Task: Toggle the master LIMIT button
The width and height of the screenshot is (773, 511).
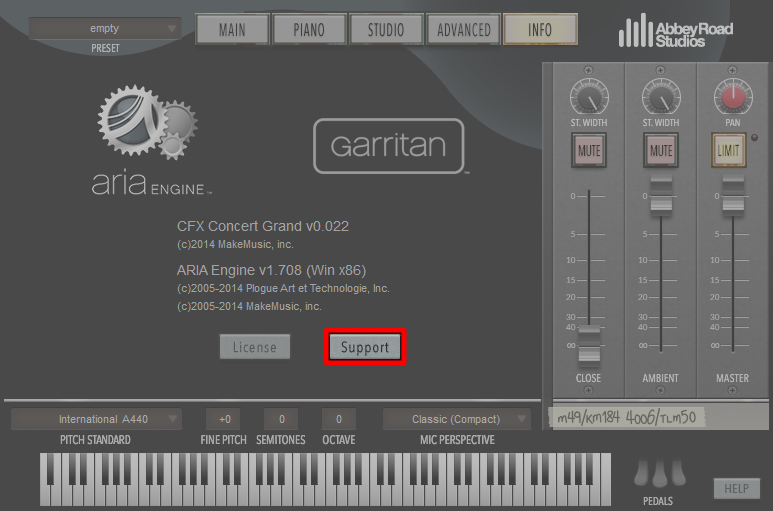Action: tap(729, 150)
